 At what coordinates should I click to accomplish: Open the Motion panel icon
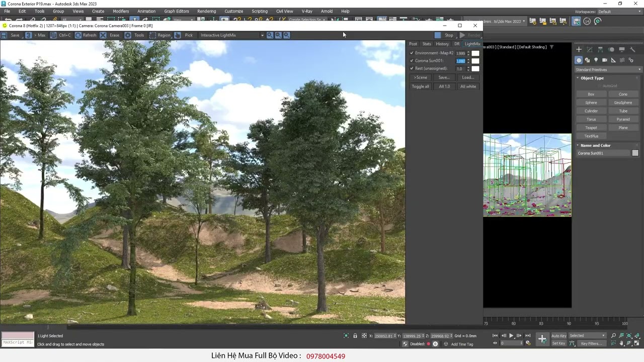(x=611, y=49)
